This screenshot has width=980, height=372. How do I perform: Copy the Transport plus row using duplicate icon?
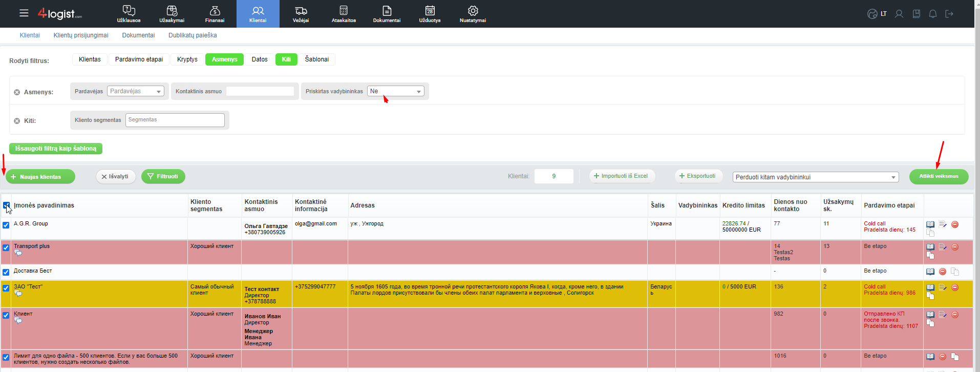(x=930, y=255)
